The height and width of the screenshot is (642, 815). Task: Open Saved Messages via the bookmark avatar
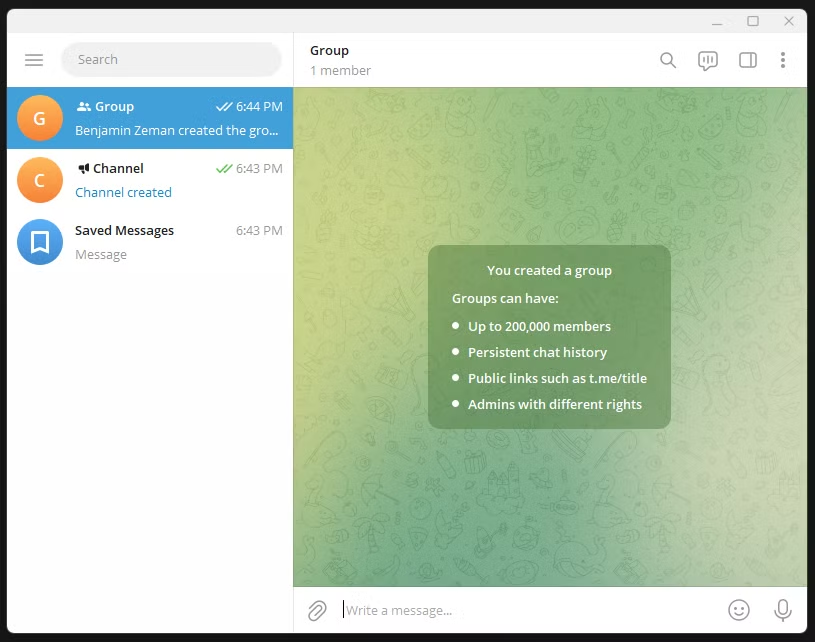(x=39, y=242)
